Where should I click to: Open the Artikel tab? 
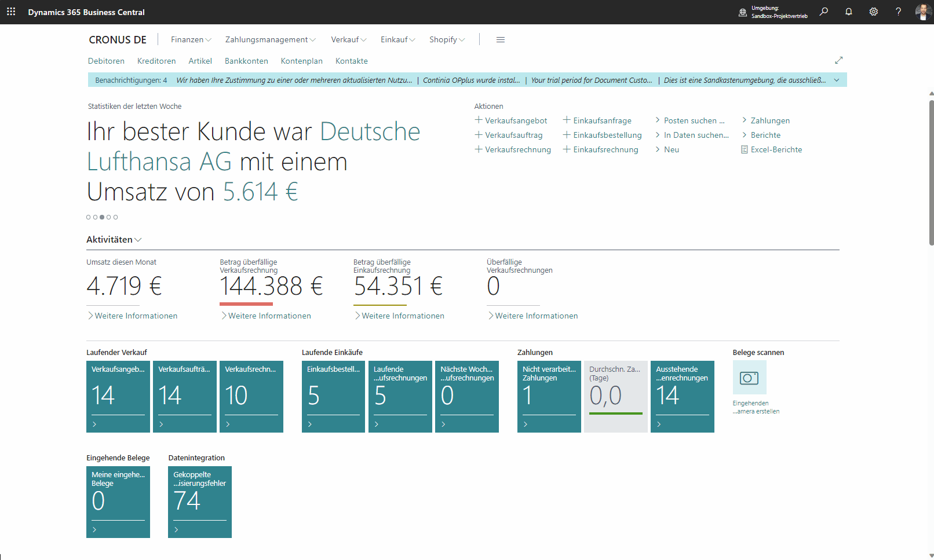pyautogui.click(x=200, y=61)
